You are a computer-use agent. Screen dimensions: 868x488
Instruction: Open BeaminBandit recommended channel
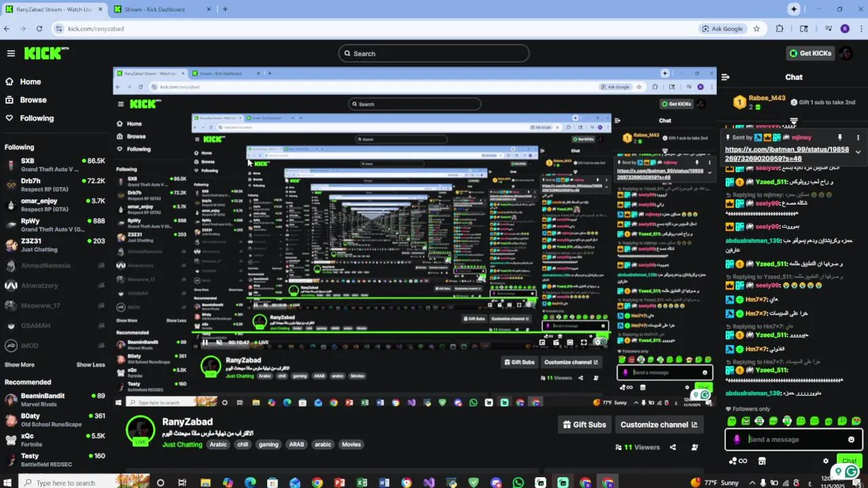pyautogui.click(x=54, y=400)
